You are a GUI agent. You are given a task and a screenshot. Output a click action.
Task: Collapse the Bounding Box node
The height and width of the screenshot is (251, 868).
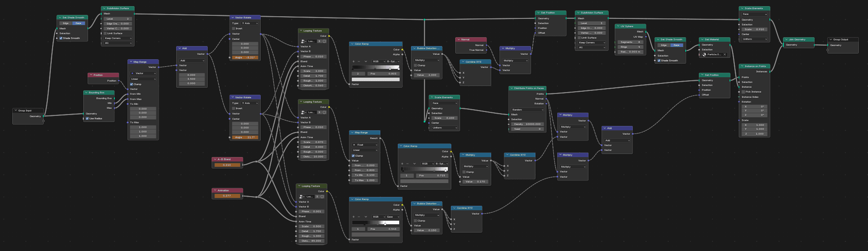86,93
